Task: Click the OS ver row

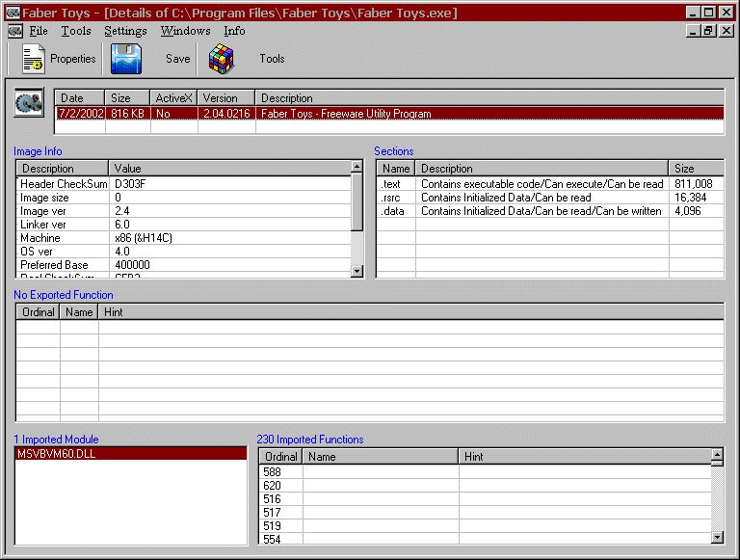Action: tap(184, 252)
